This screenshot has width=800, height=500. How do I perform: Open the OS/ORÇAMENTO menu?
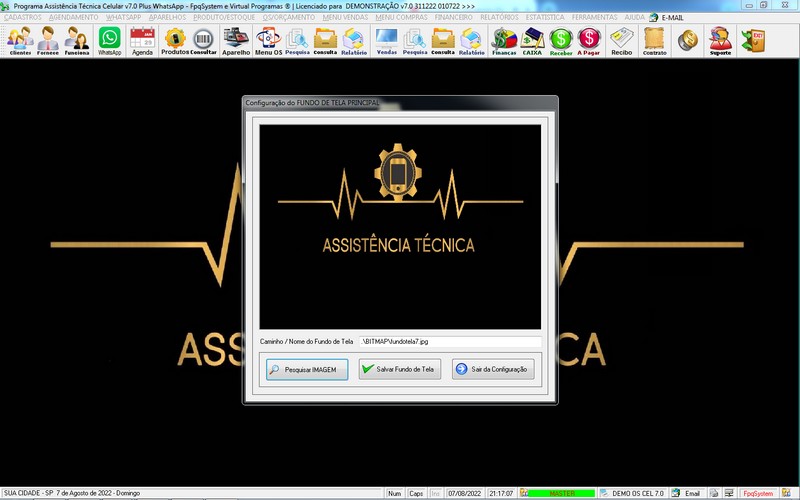coord(289,17)
